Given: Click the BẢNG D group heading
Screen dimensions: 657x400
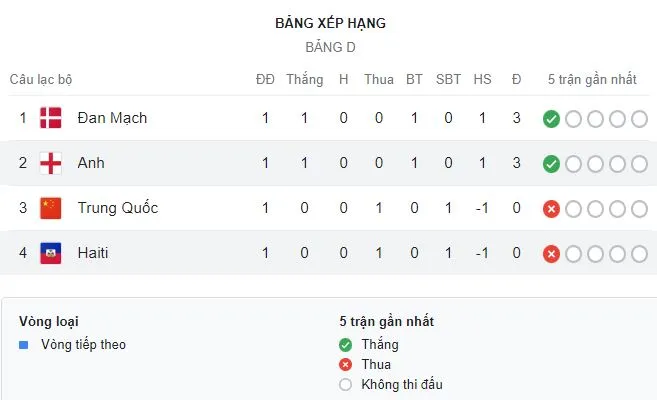Looking at the screenshot, I should [x=330, y=47].
